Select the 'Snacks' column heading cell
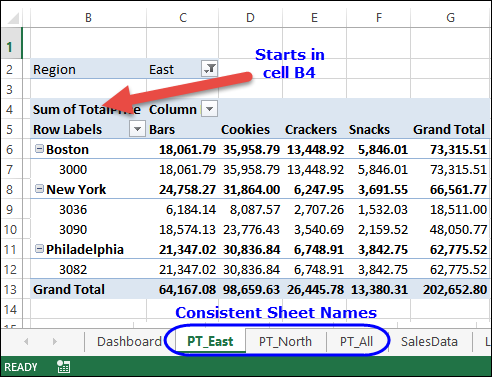492x377 pixels. [x=379, y=129]
